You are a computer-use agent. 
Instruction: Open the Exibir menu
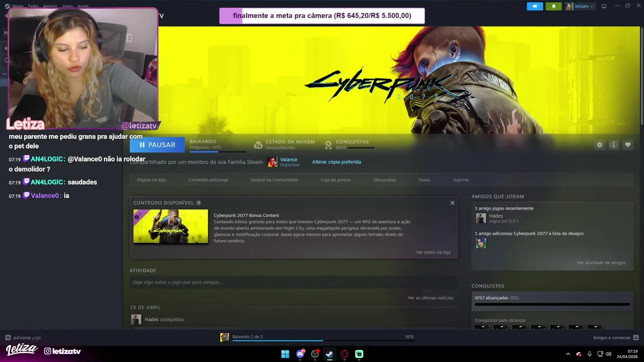tap(33, 6)
